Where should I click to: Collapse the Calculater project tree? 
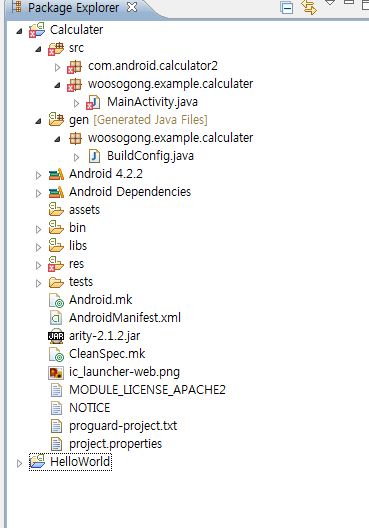point(20,31)
